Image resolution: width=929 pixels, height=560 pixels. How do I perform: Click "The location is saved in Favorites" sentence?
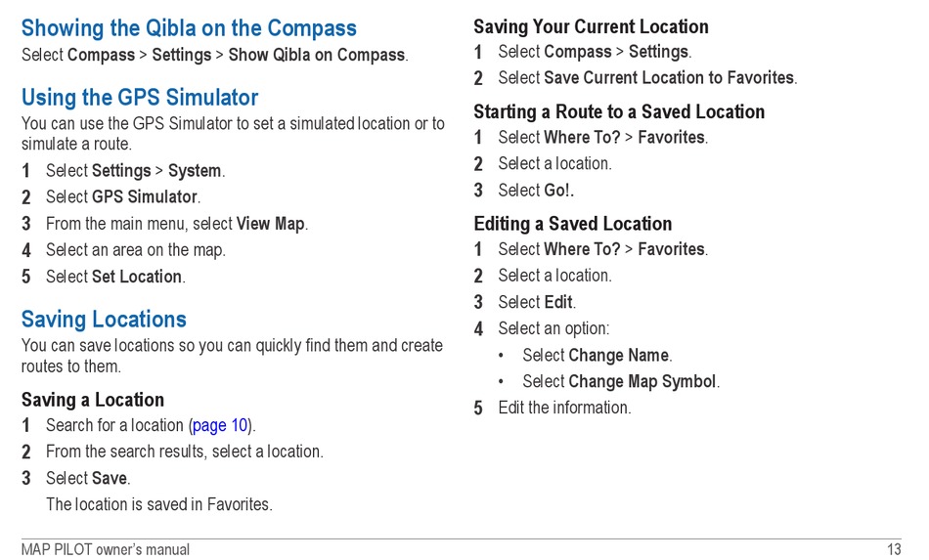[158, 505]
